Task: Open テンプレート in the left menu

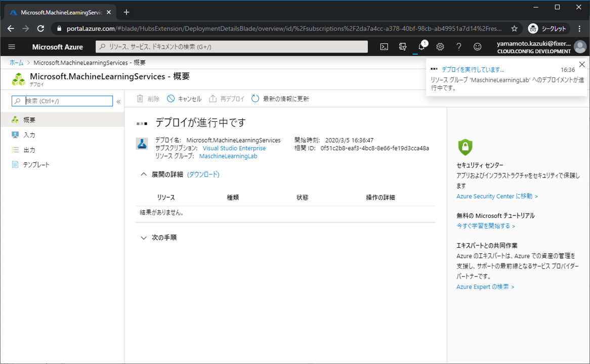Action: coord(36,165)
